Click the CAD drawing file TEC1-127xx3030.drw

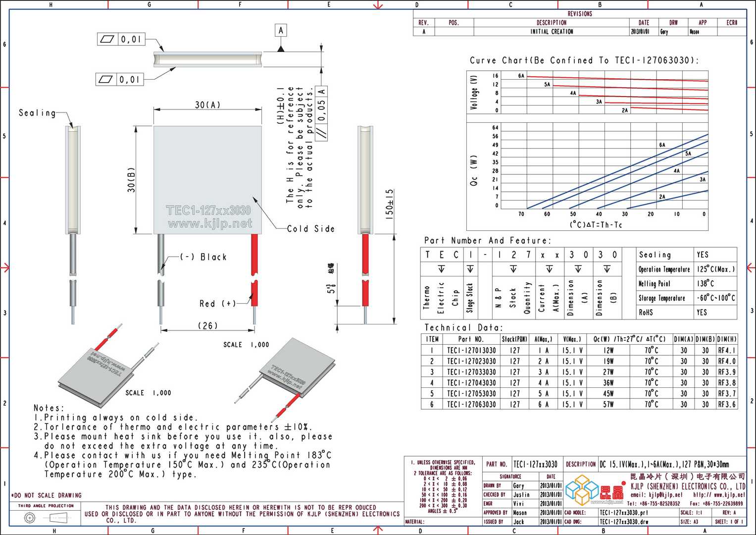(624, 522)
